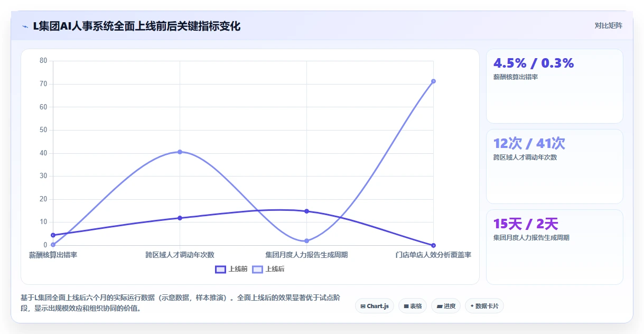Click the 上线前 legend color box
Image resolution: width=644 pixels, height=334 pixels.
220,269
